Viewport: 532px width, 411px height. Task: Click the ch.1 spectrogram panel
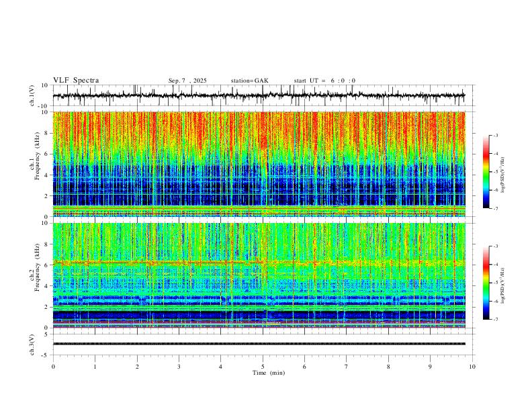click(259, 164)
